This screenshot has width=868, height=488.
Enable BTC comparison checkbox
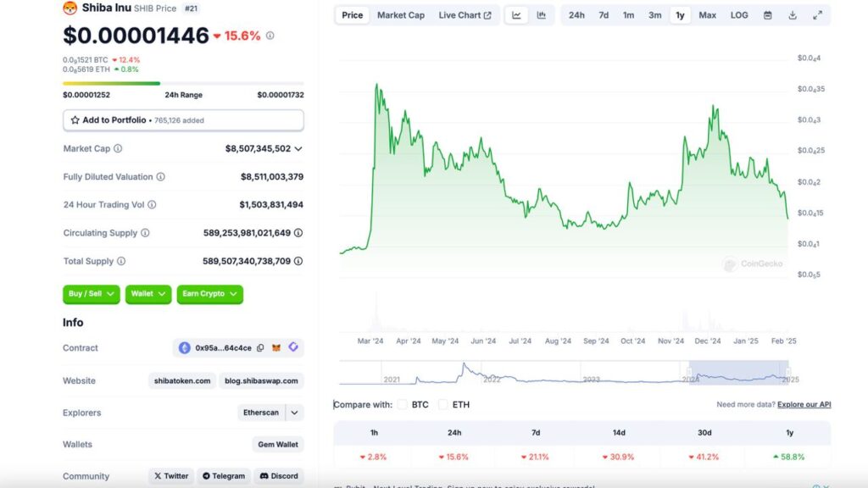(403, 404)
